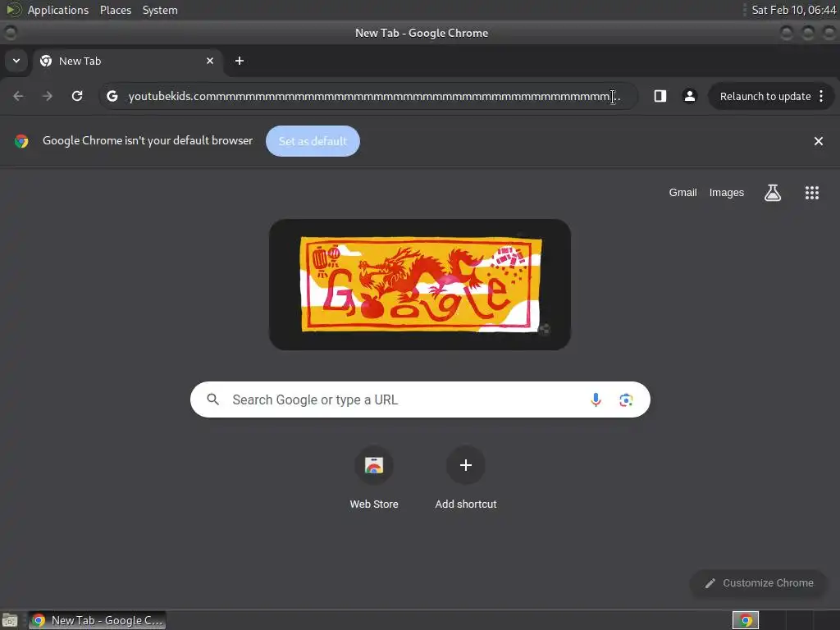Screen dimensions: 840x630
Task: Click the window menu button in title bar
Action: [10, 33]
